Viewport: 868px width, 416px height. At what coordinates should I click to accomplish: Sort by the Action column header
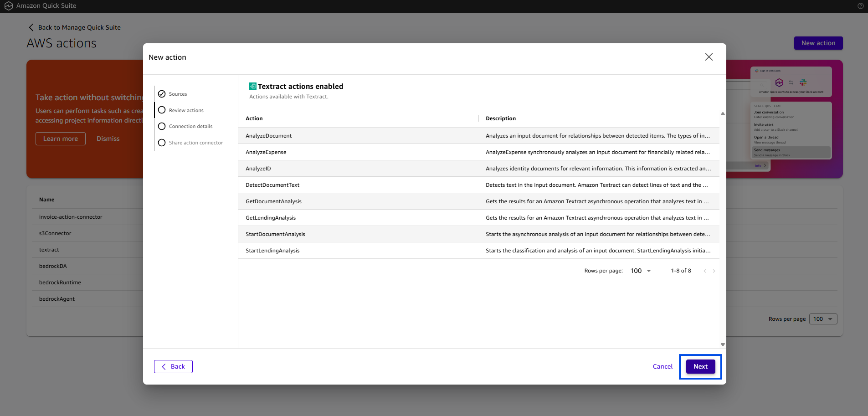click(254, 118)
